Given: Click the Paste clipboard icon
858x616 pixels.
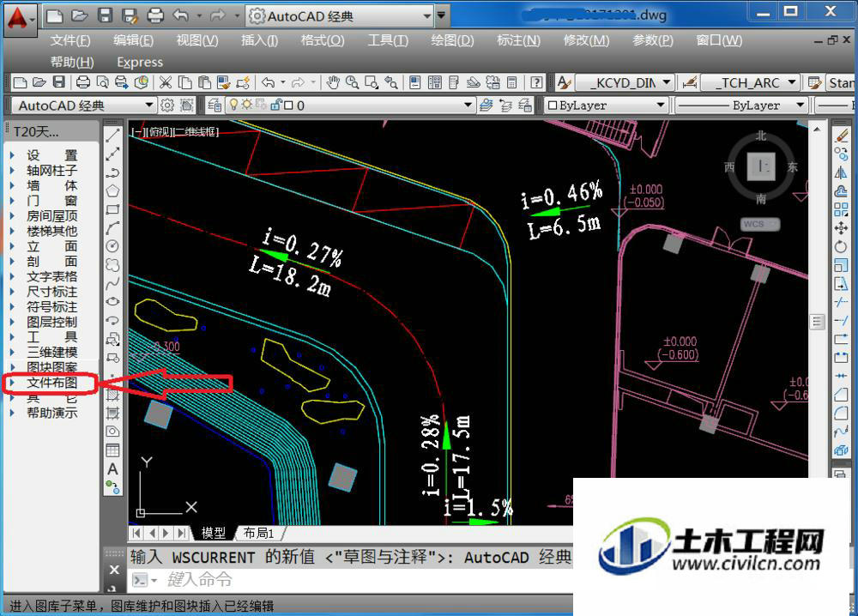Looking at the screenshot, I should pyautogui.click(x=204, y=82).
